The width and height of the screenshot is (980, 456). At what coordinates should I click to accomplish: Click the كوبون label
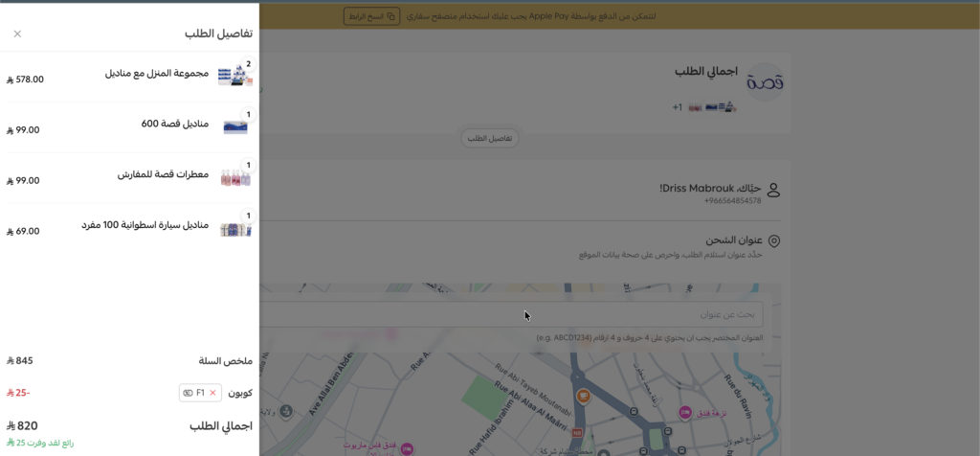(x=240, y=394)
